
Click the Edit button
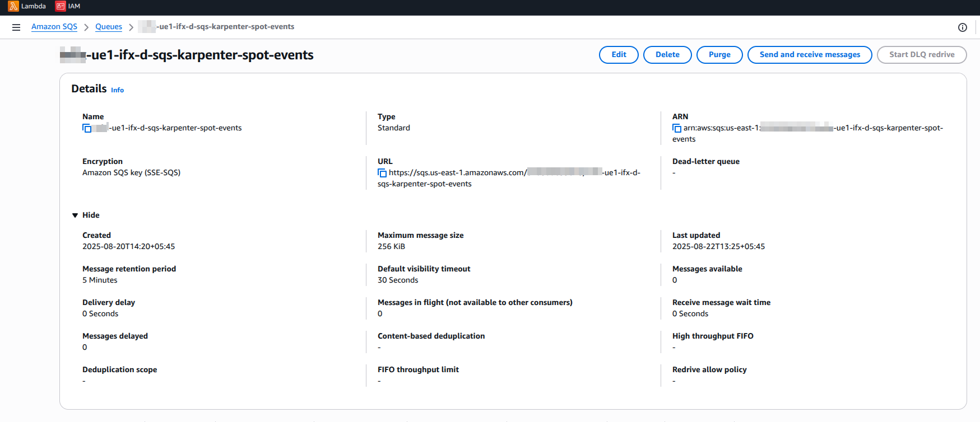(619, 55)
